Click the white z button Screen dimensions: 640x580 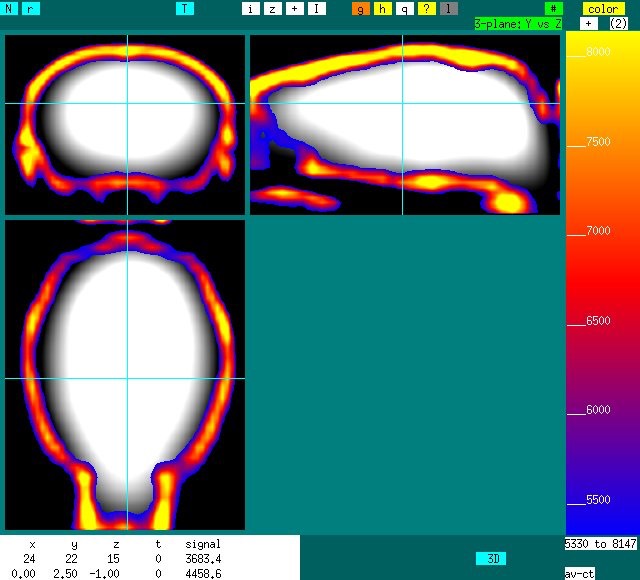[x=273, y=9]
